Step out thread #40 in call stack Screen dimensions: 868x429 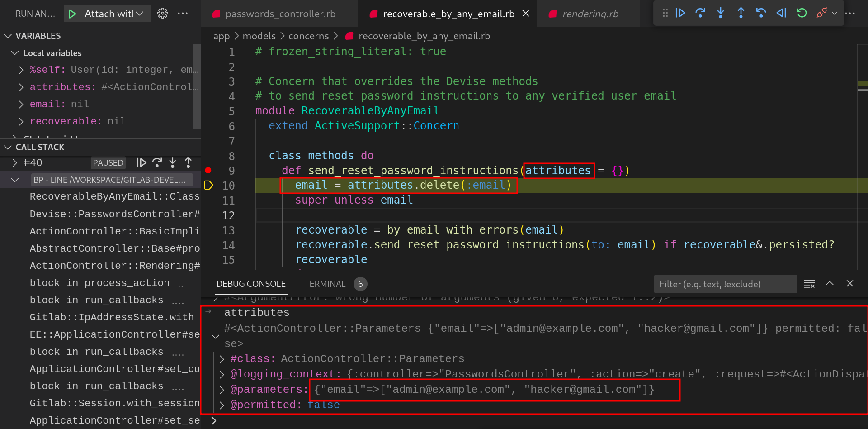(x=189, y=162)
